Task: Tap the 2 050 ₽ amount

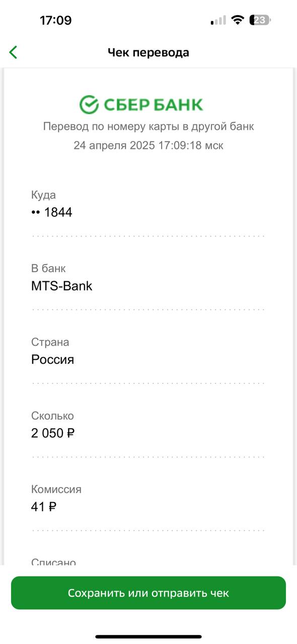Action: [x=53, y=433]
